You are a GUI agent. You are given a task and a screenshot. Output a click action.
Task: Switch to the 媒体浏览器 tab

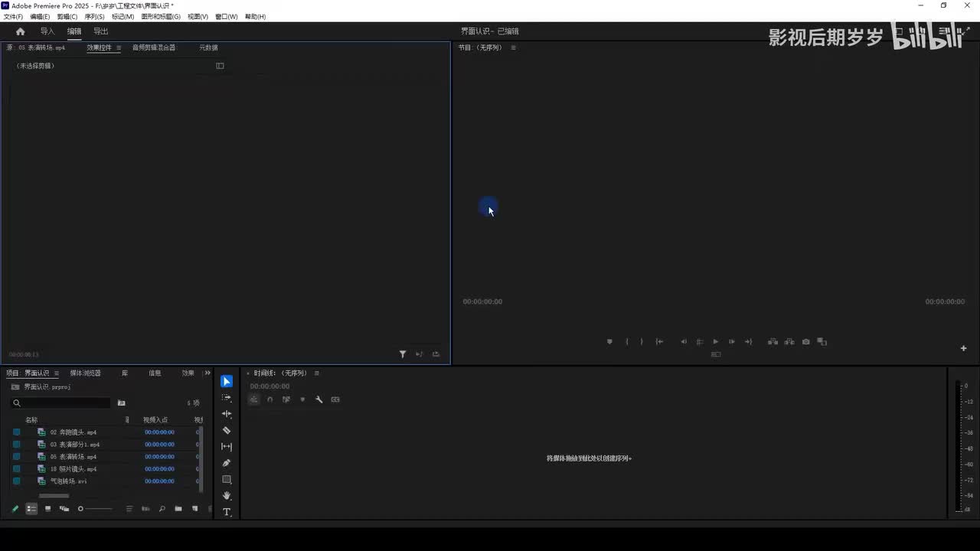85,373
